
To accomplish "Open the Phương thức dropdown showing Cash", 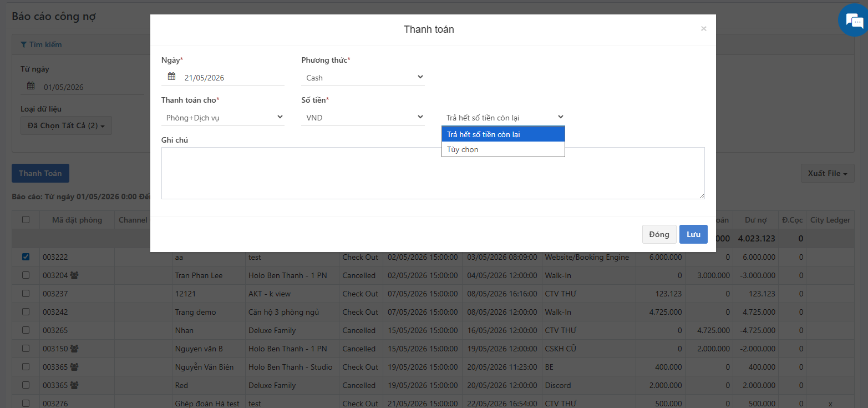I will pyautogui.click(x=363, y=78).
